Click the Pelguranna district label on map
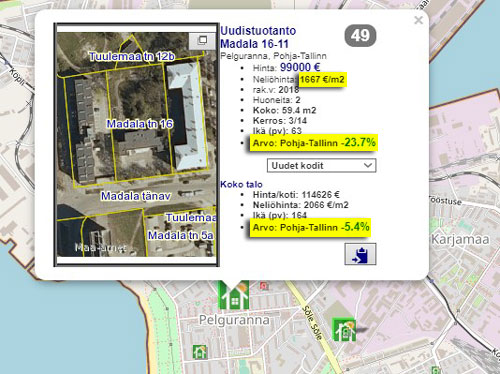Viewport: 500px width, 374px height. [x=234, y=320]
